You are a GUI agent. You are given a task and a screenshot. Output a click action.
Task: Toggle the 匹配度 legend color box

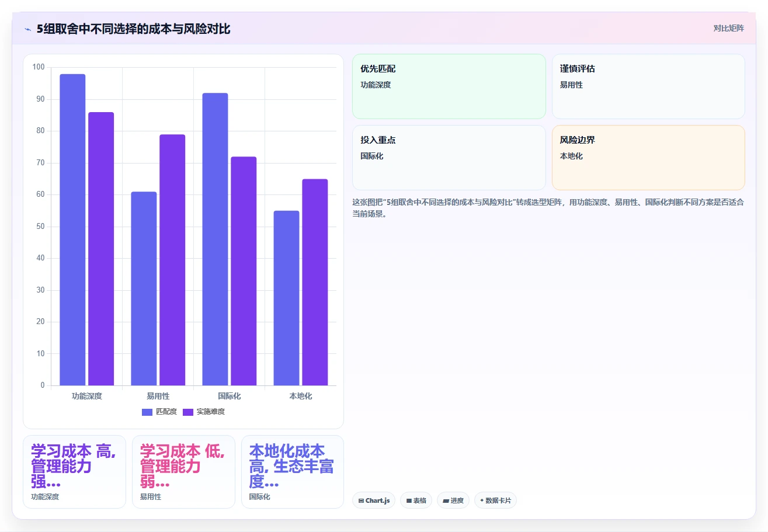tap(147, 412)
